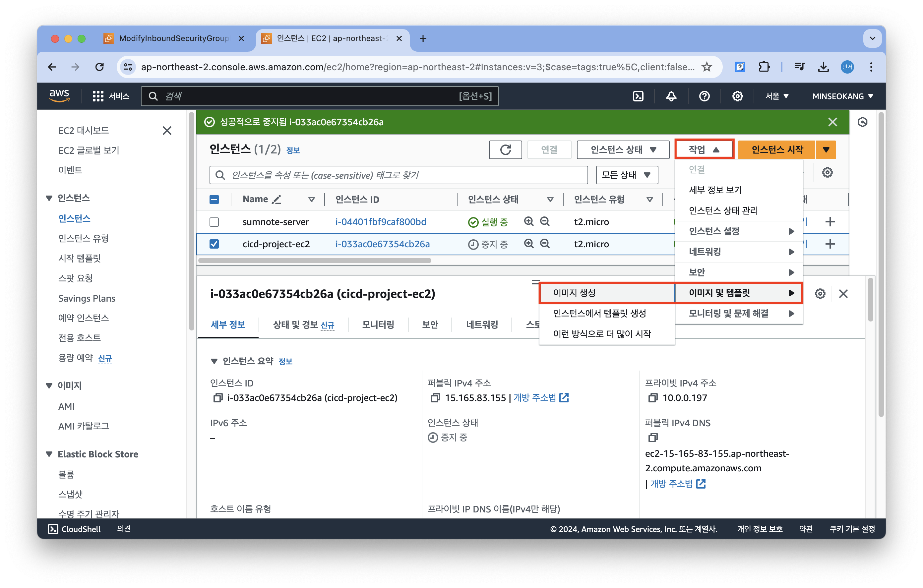This screenshot has height=588, width=923.
Task: Switch to the 모니터링 tab
Action: coord(378,325)
